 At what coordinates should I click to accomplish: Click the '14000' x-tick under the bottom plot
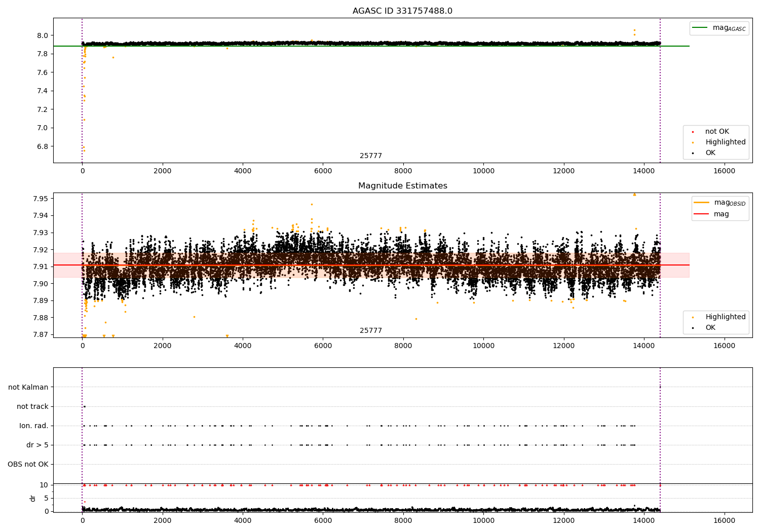(644, 521)
